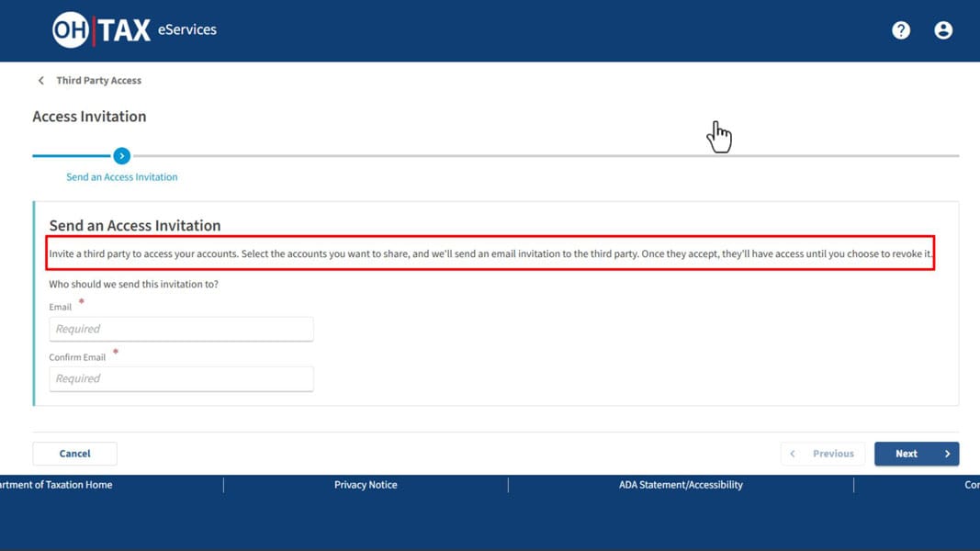Image resolution: width=980 pixels, height=551 pixels.
Task: Click the right arrow inside Next button
Action: pyautogui.click(x=947, y=454)
